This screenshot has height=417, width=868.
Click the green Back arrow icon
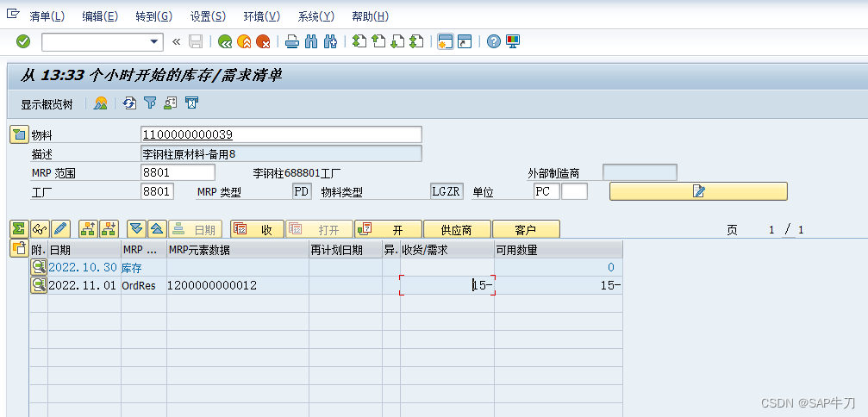click(225, 41)
